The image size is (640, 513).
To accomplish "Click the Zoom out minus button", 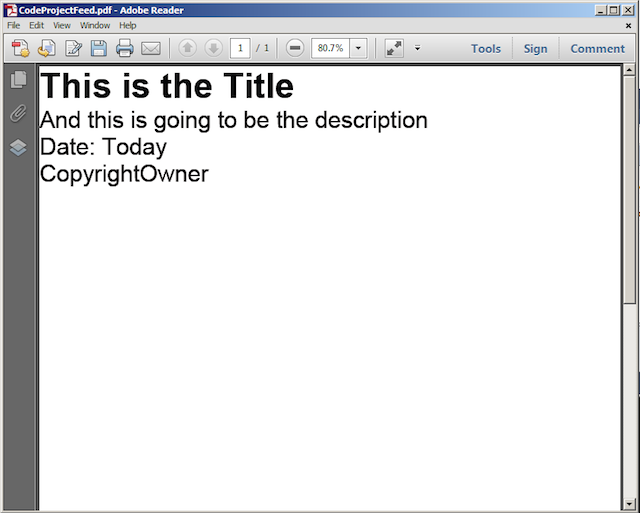I will (295, 48).
